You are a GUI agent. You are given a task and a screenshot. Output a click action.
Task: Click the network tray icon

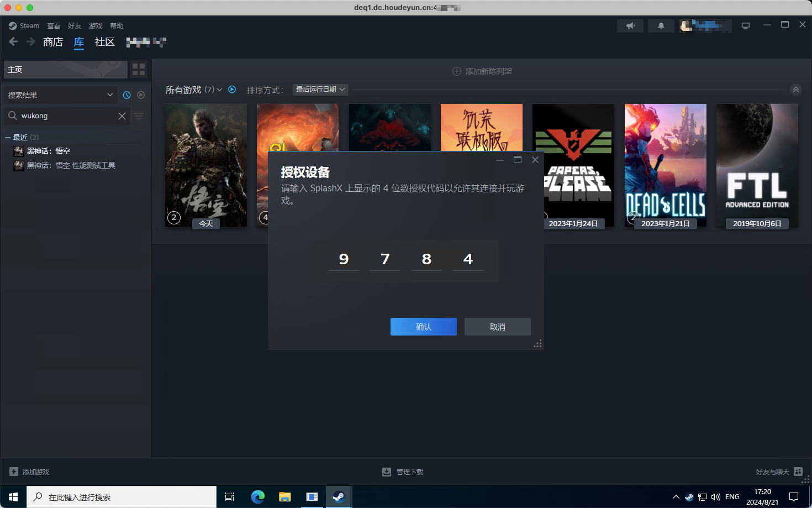703,497
